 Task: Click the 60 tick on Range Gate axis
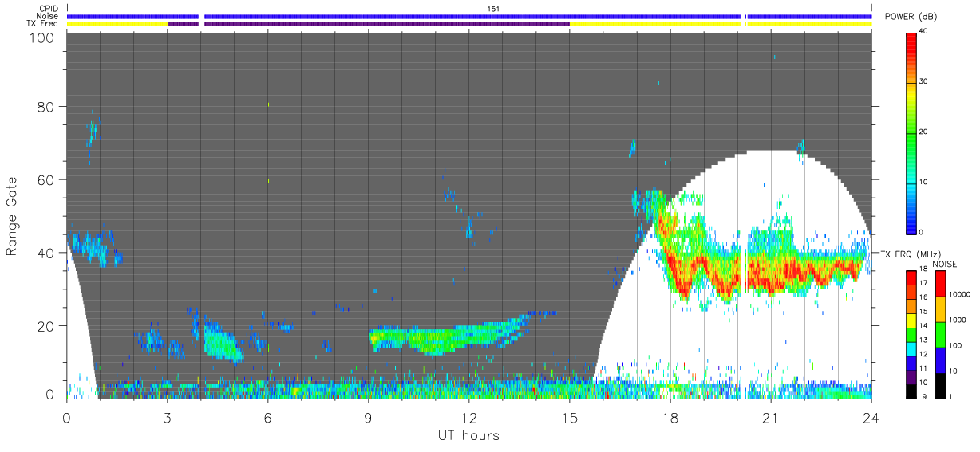coord(47,179)
